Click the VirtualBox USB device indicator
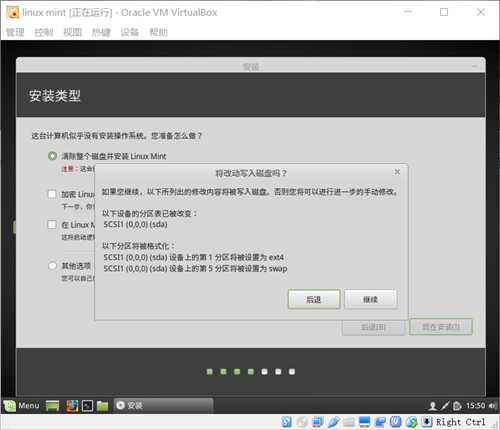 coord(333,422)
